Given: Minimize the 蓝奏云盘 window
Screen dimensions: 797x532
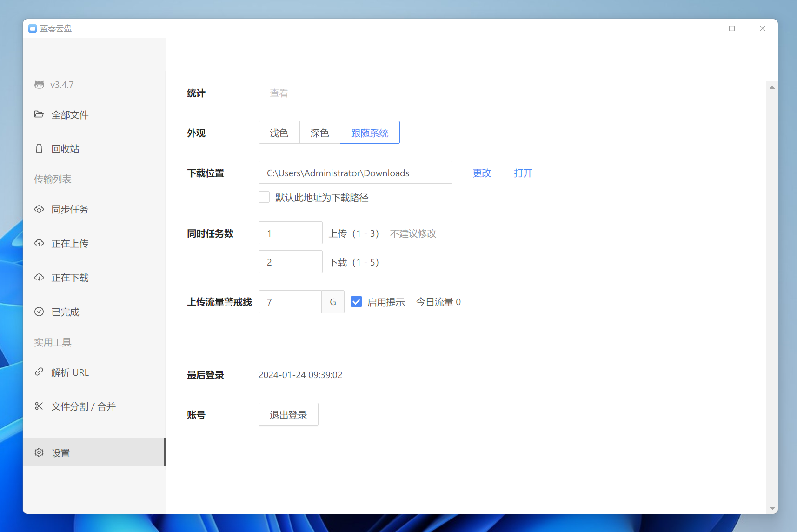Looking at the screenshot, I should [702, 28].
